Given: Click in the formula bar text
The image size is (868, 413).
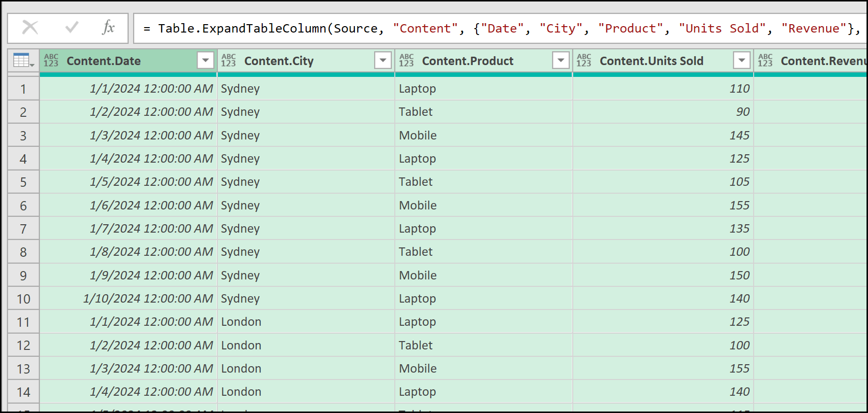Looking at the screenshot, I should coord(493,29).
